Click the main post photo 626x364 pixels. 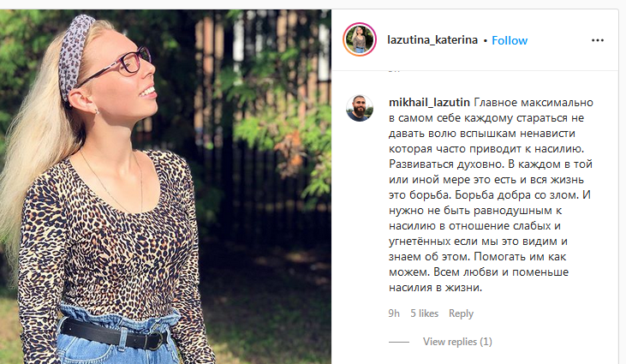point(165,187)
